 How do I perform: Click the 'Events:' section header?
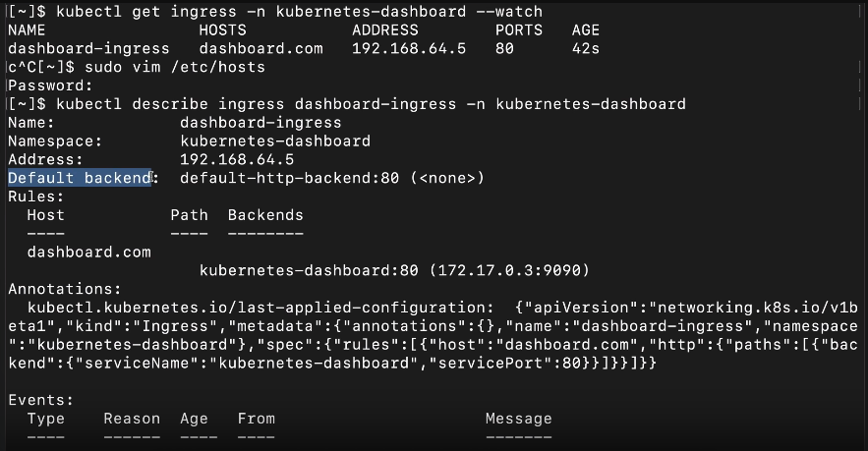41,400
